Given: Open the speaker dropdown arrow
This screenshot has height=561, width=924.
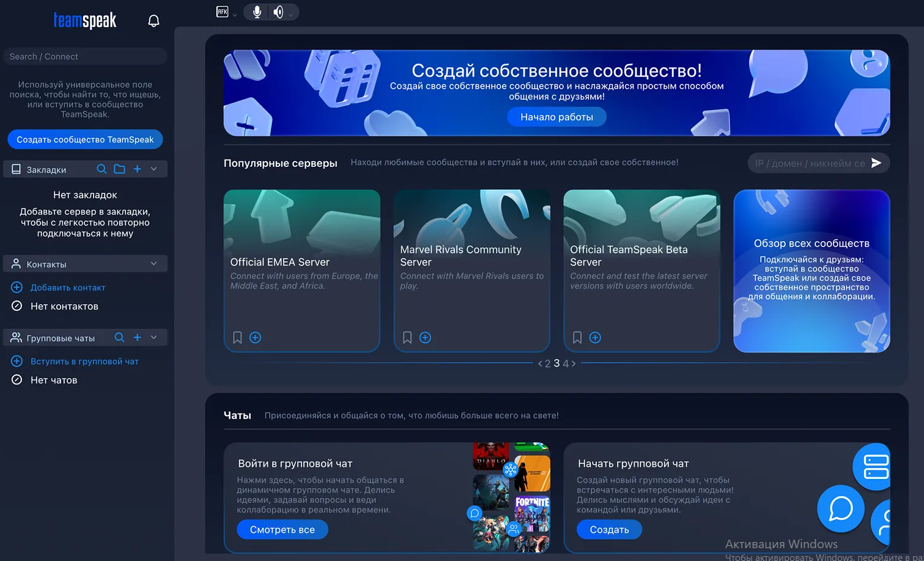Looking at the screenshot, I should [291, 15].
